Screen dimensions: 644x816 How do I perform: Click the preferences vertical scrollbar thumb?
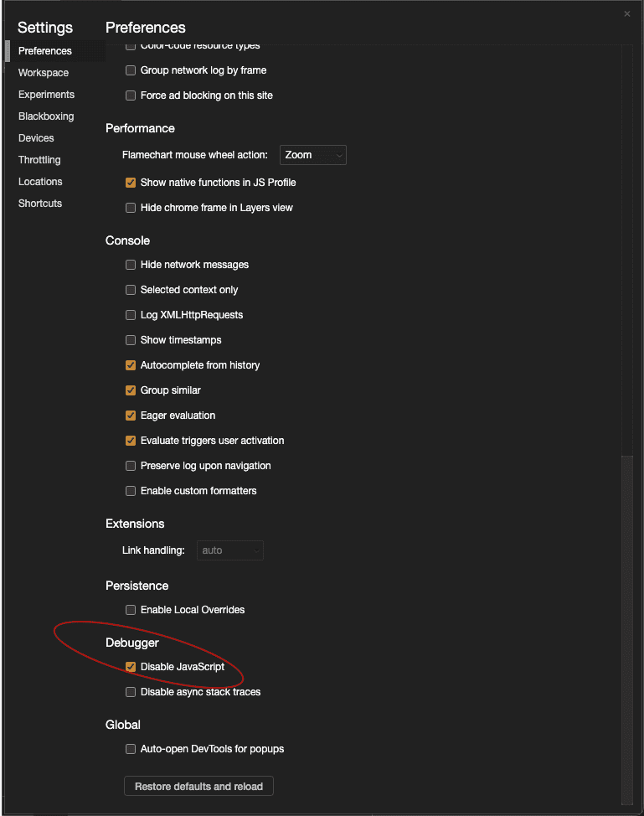[x=627, y=628]
